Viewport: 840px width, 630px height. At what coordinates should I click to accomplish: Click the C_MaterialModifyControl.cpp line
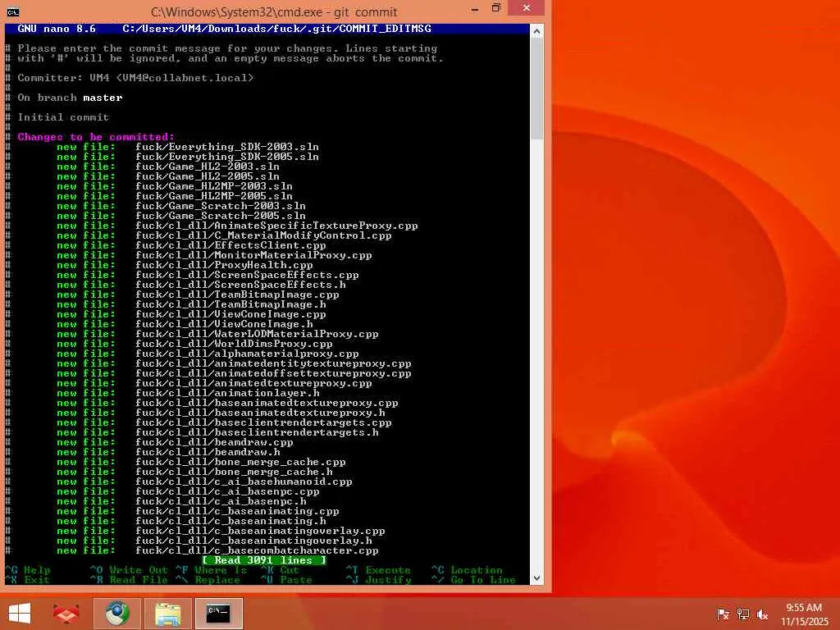(x=263, y=235)
